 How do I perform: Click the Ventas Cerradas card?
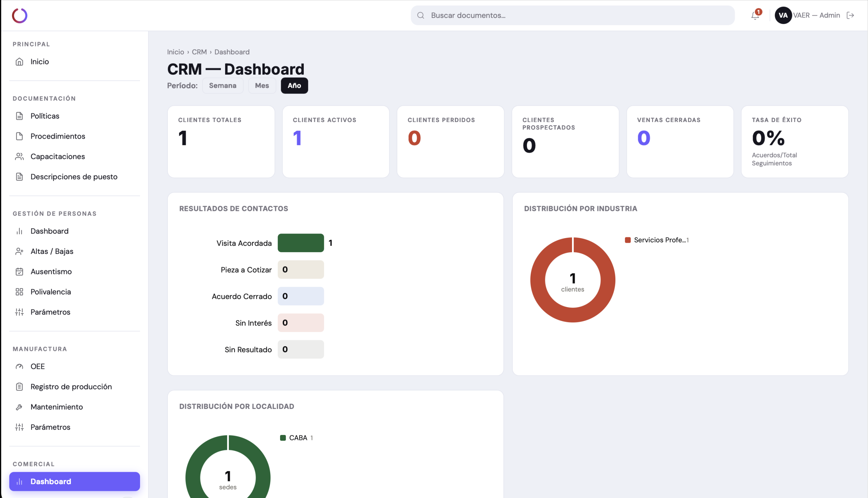680,142
